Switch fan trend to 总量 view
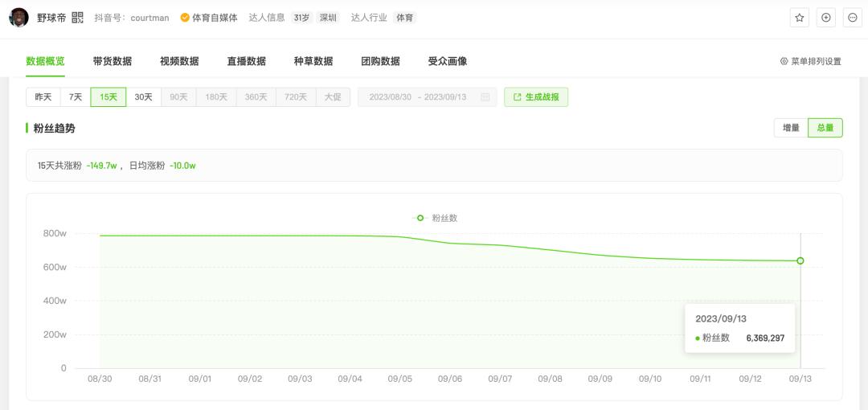The height and width of the screenshot is (410, 868). point(825,128)
